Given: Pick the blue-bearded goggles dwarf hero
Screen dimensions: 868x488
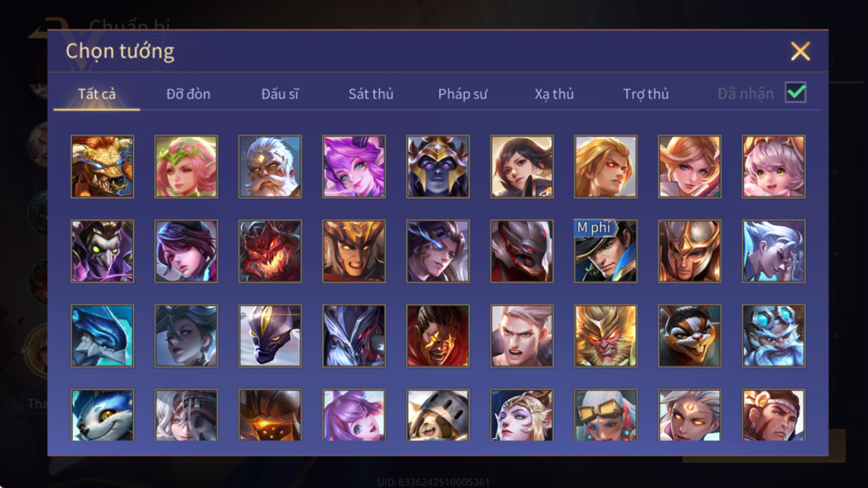Looking at the screenshot, I should tap(773, 336).
